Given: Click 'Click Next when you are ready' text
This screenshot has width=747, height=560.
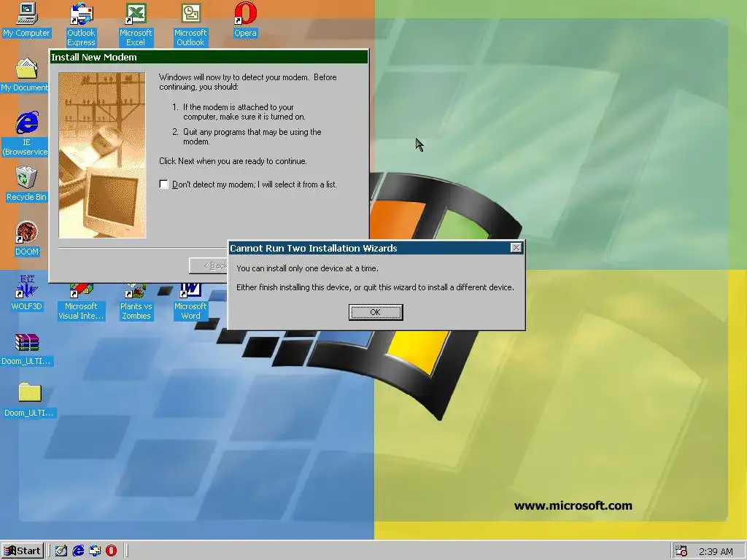Looking at the screenshot, I should 233,161.
